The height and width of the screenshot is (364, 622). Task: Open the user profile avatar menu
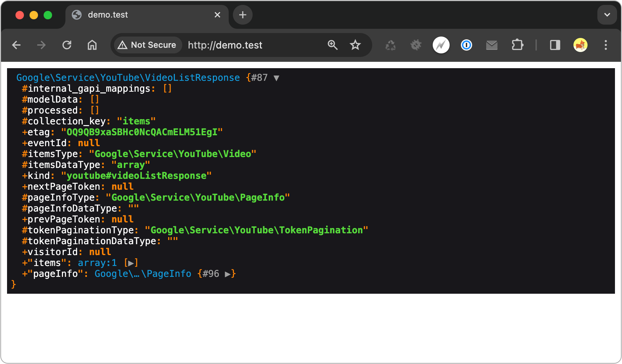pyautogui.click(x=580, y=45)
